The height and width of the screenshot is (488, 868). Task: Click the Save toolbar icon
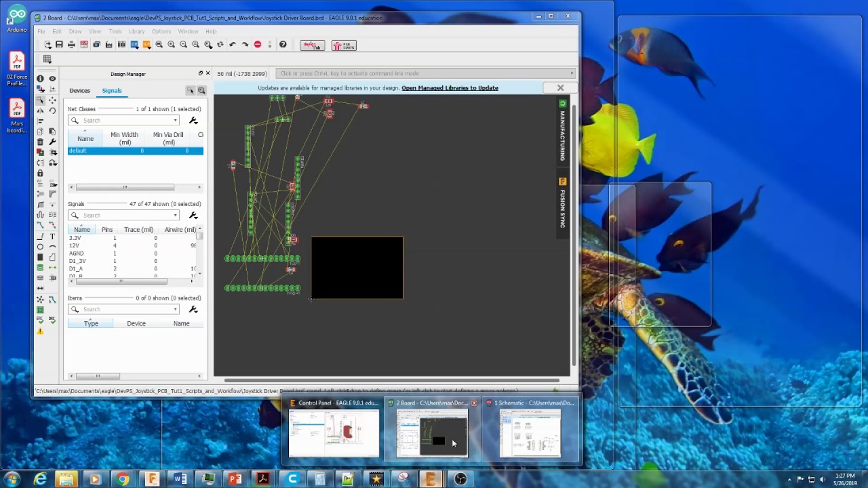(x=59, y=45)
